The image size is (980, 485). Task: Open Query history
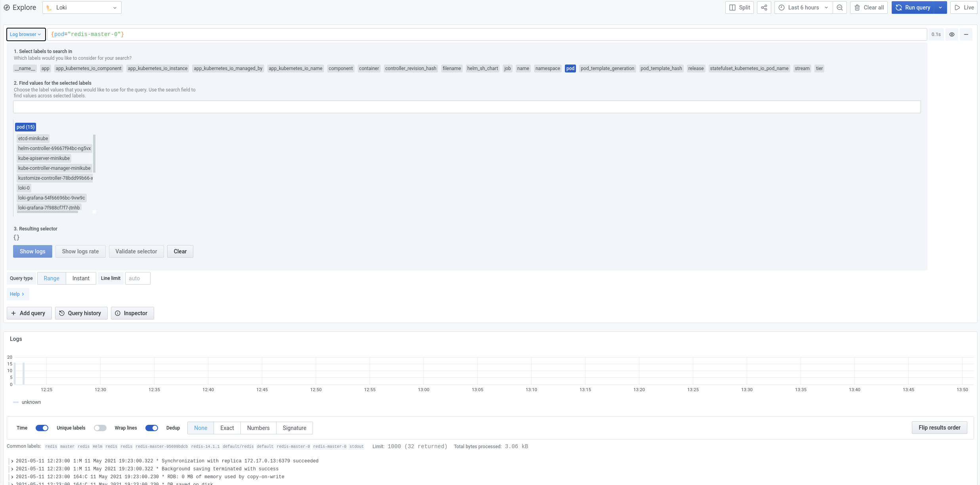pos(81,313)
